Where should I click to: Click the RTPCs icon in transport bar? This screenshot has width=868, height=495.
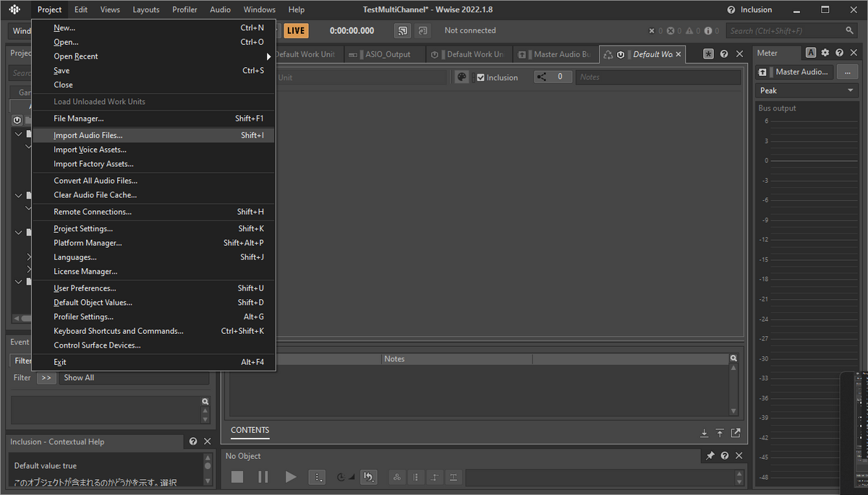click(416, 477)
